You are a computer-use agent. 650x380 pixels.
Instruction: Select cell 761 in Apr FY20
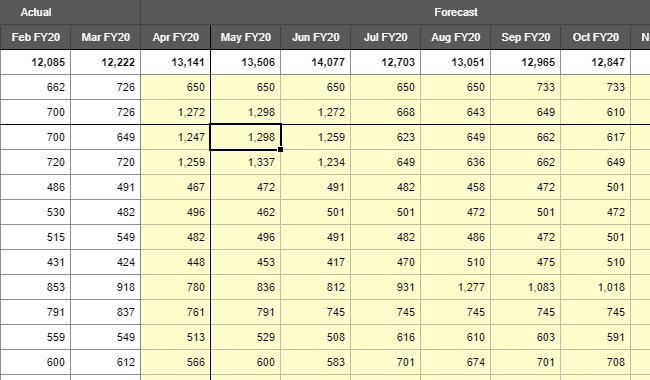[x=176, y=312]
